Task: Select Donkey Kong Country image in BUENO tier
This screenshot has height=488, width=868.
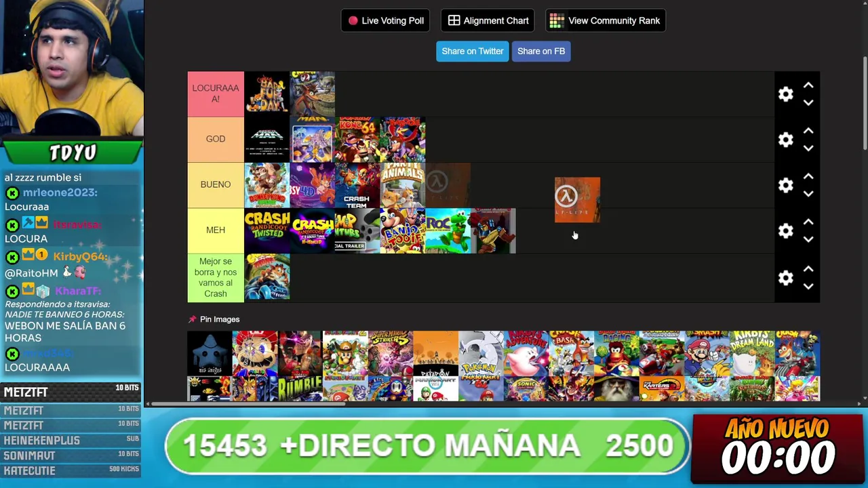Action: coord(267,185)
